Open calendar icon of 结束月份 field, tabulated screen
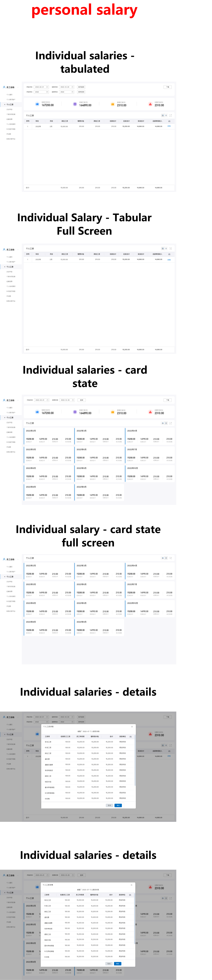 tap(72, 87)
